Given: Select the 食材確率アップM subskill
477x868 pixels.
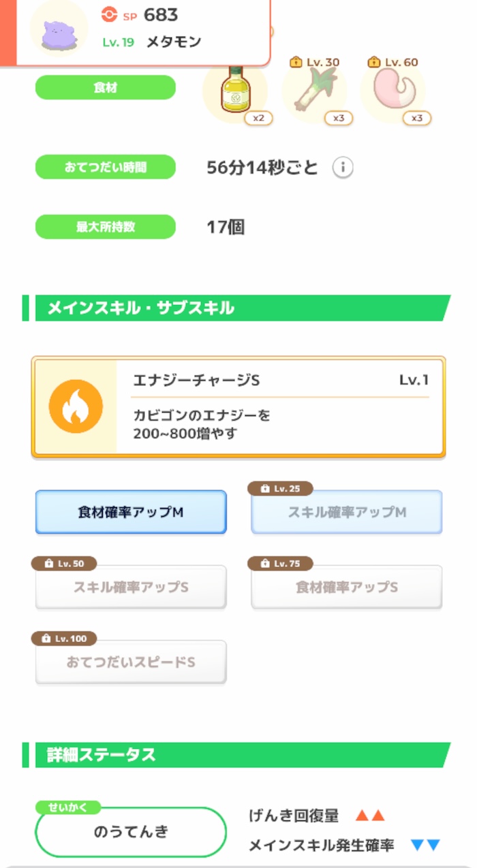Looking at the screenshot, I should coord(130,512).
